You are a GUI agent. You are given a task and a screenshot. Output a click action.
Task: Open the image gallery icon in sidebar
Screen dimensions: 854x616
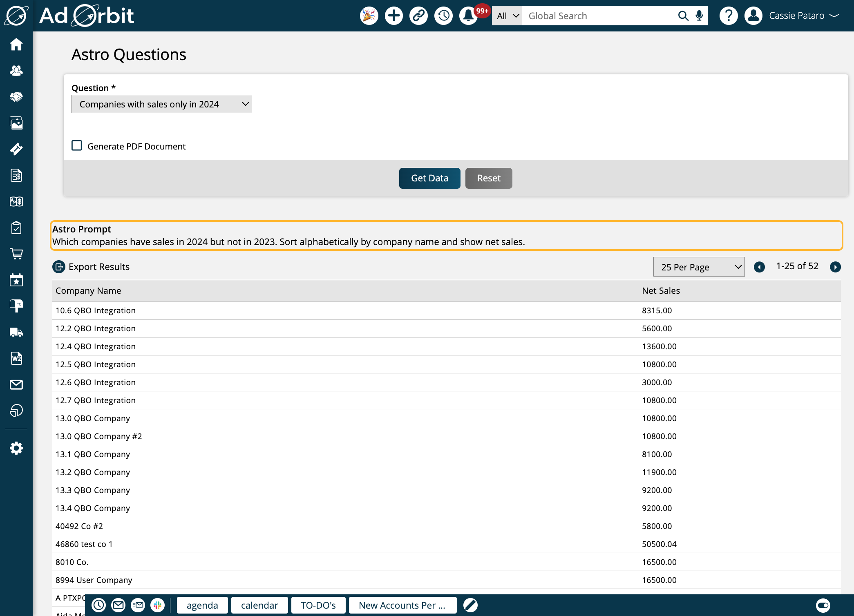pos(16,123)
